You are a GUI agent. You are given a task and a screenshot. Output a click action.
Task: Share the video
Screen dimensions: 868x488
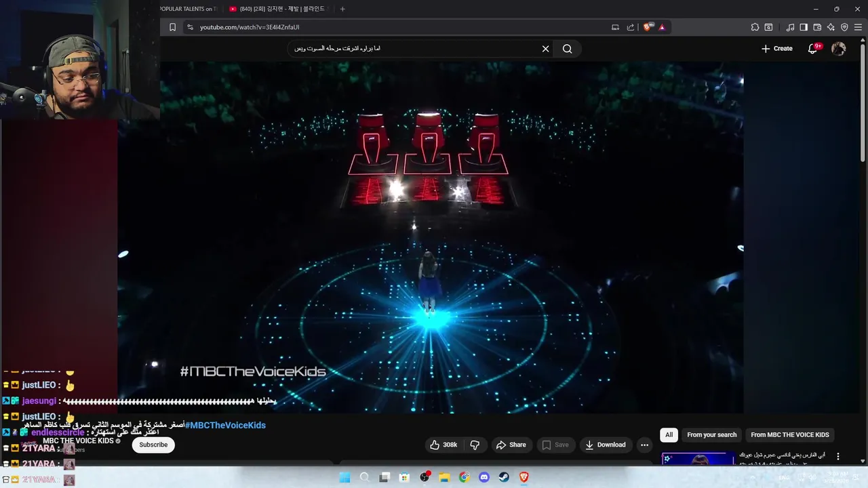pyautogui.click(x=511, y=445)
